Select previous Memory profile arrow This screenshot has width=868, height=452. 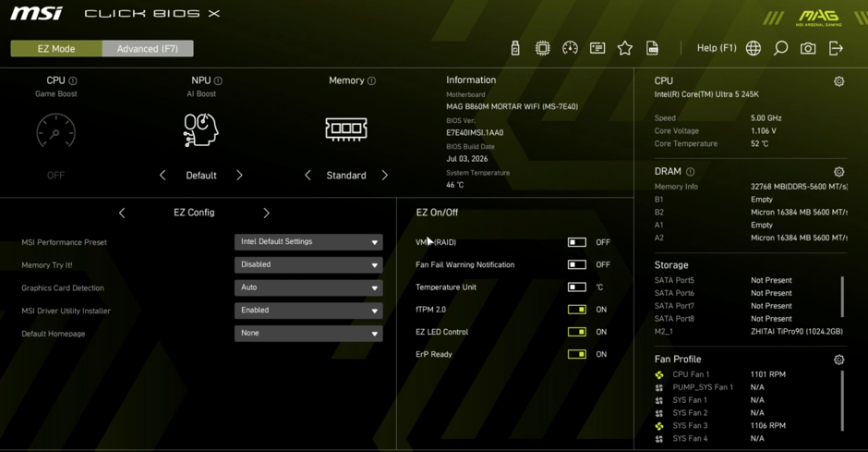[307, 175]
